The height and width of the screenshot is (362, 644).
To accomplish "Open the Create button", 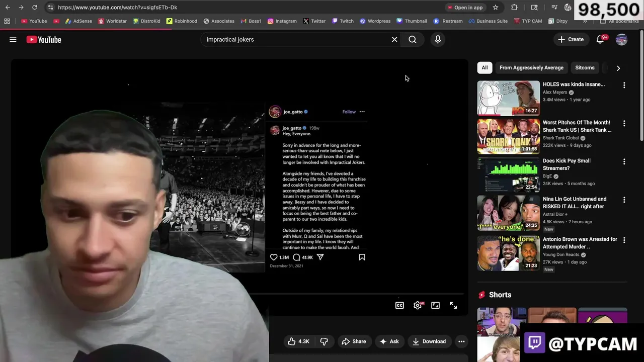I will (x=571, y=39).
